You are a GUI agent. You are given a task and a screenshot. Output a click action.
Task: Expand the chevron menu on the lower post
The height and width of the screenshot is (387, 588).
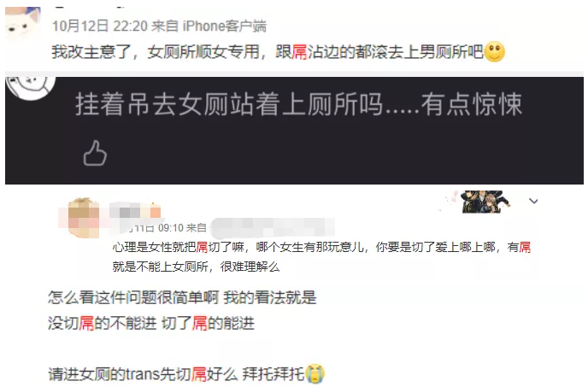click(x=533, y=202)
